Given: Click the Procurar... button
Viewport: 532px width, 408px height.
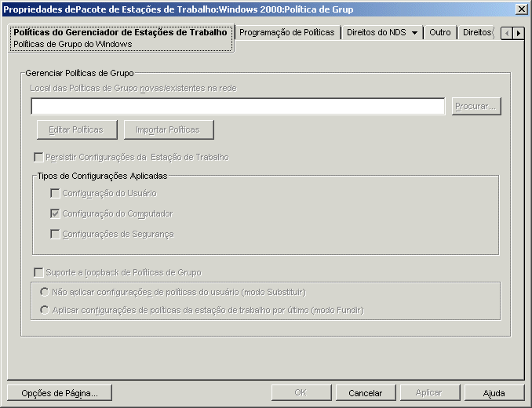Looking at the screenshot, I should (476, 107).
